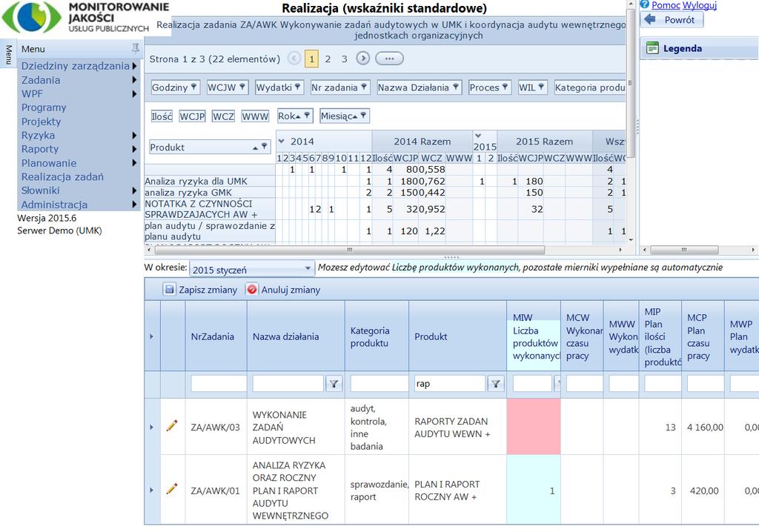Click the pencil edit icon for ZA/AWK/01
759x532 pixels.
(172, 490)
